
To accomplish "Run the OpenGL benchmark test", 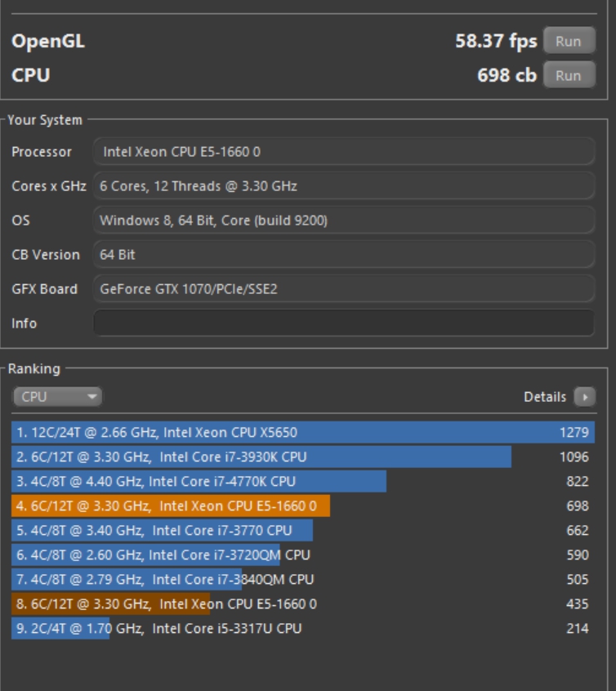I will [x=569, y=41].
